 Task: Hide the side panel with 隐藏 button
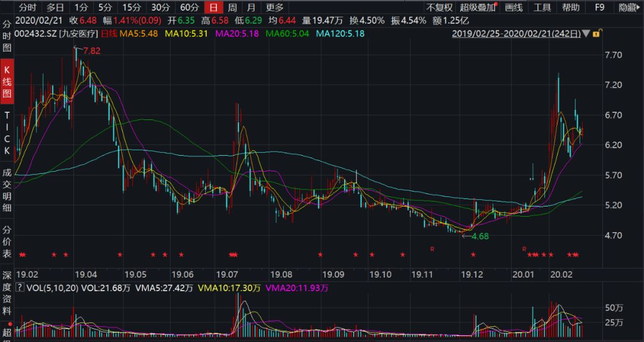(627, 8)
